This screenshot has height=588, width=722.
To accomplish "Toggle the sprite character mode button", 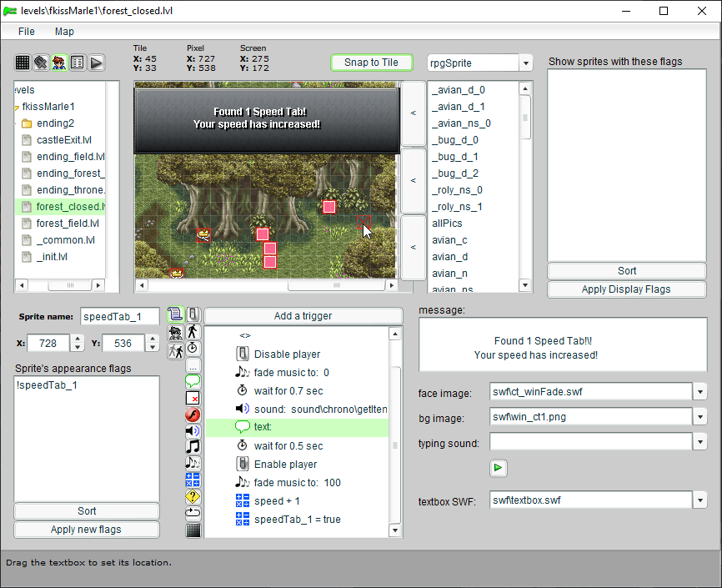I will pos(59,63).
